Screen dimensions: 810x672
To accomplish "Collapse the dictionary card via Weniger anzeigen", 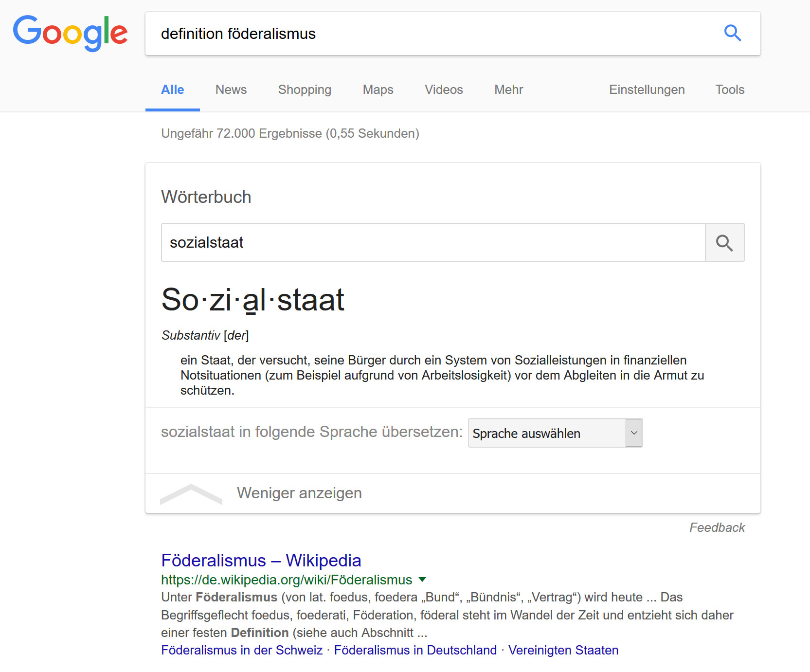I will [299, 493].
